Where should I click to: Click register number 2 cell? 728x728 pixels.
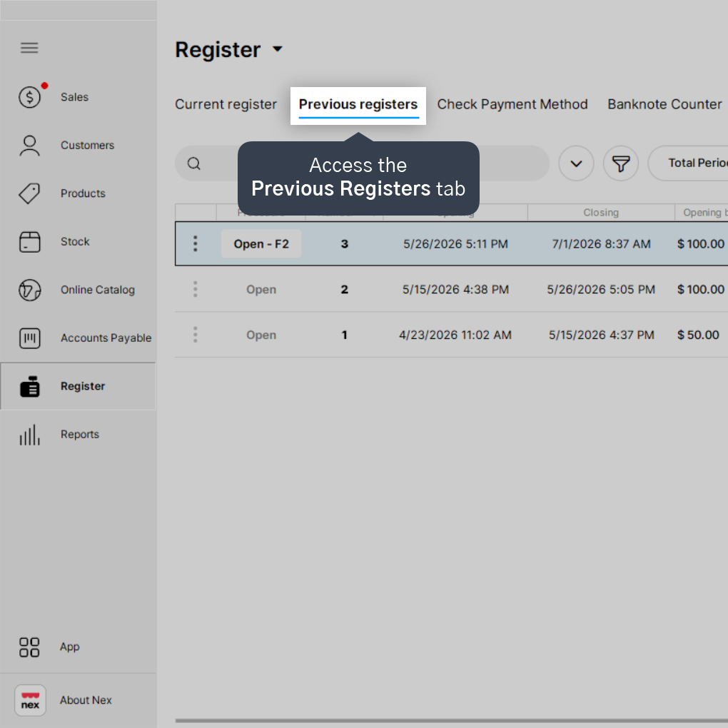345,289
